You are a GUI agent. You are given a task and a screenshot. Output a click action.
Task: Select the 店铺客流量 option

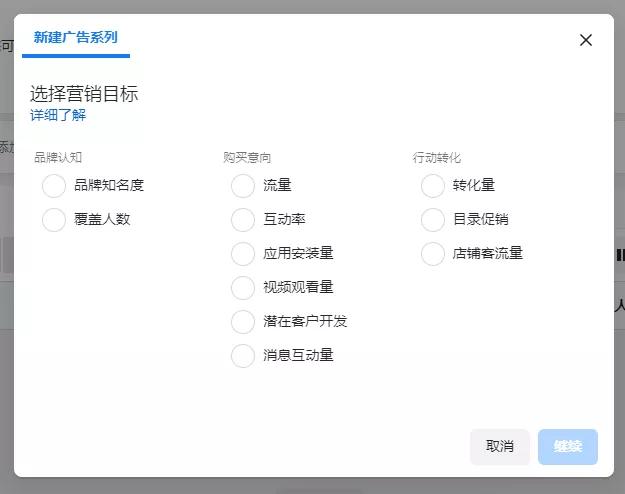(x=432, y=254)
